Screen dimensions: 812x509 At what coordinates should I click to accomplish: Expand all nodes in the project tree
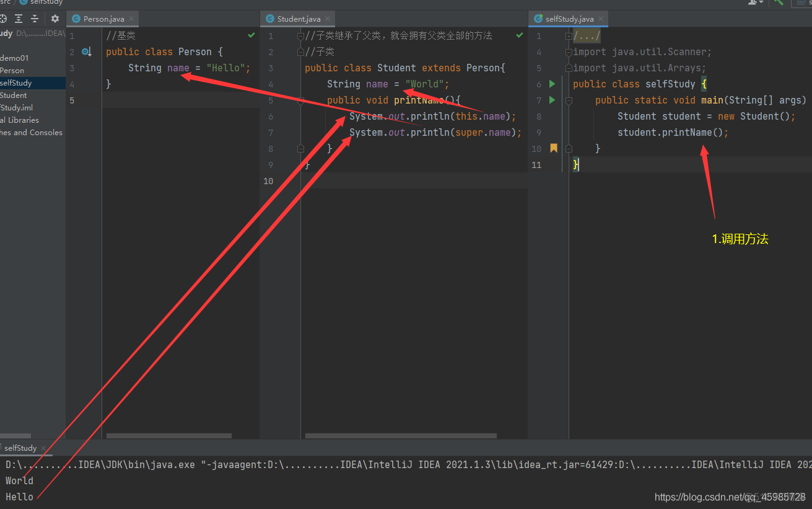pos(19,19)
